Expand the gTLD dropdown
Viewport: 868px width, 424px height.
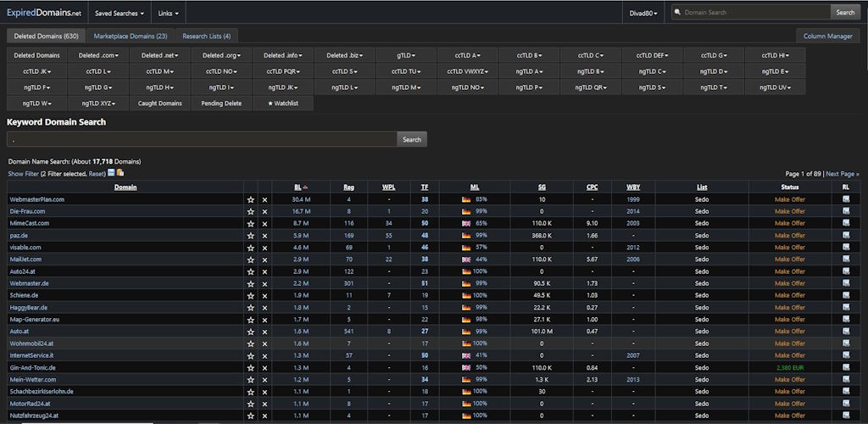point(406,55)
